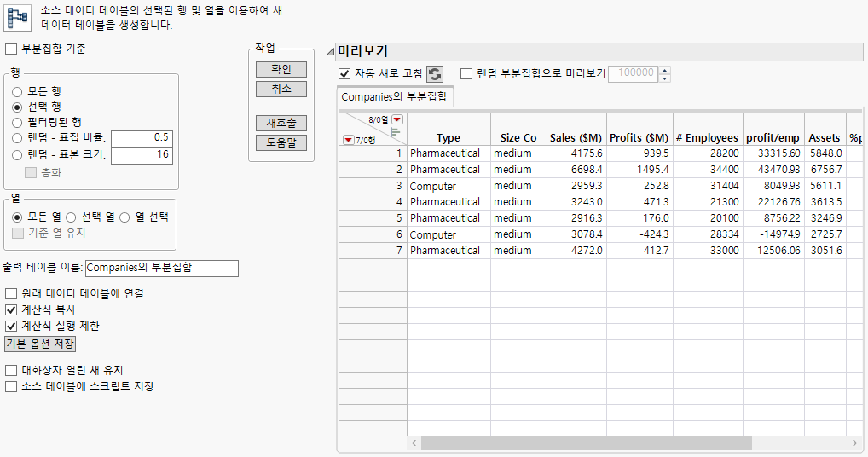Viewport: 868px width, 457px height.
Task: Select the 선택 행 radio button
Action: pyautogui.click(x=17, y=107)
